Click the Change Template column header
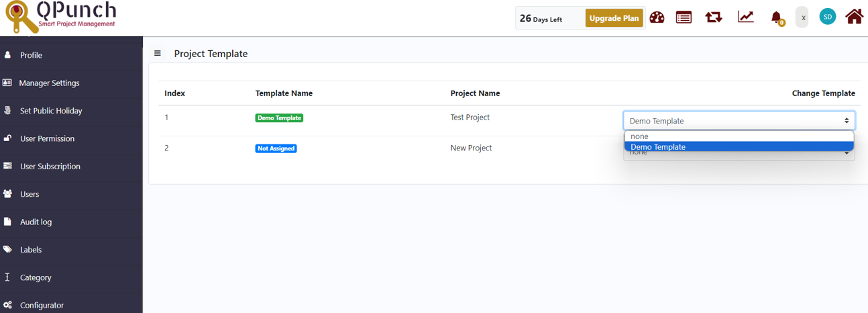The image size is (868, 313). (x=823, y=93)
